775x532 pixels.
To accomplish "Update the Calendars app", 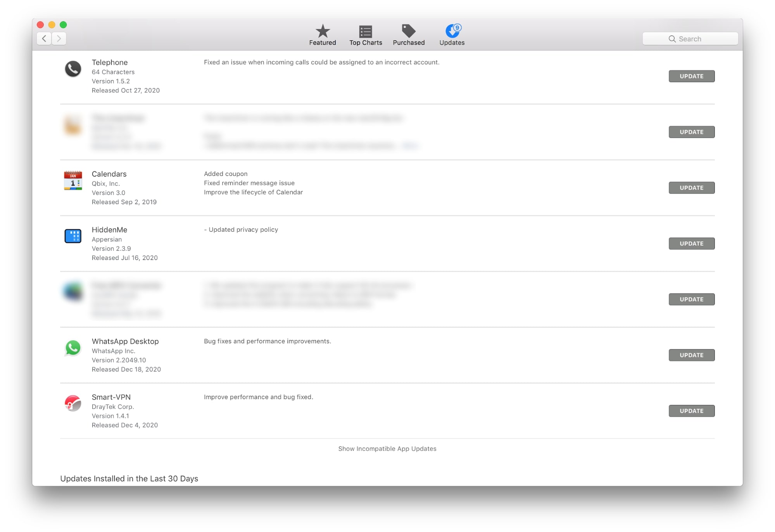I will tap(691, 188).
